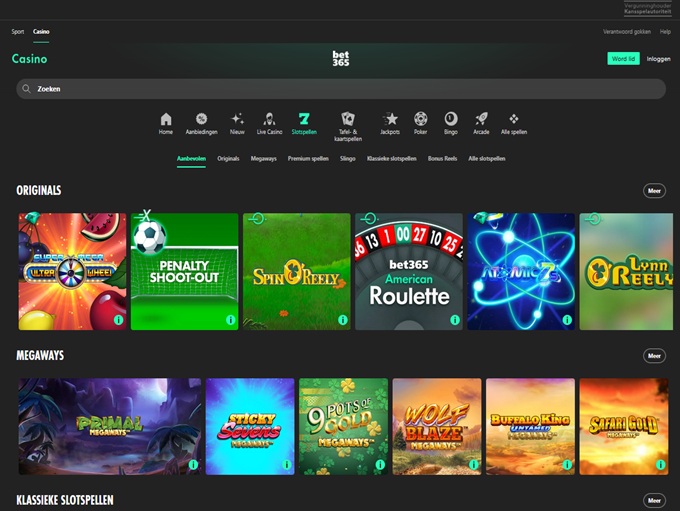Show info for American Roulette
680x511 pixels.
455,320
